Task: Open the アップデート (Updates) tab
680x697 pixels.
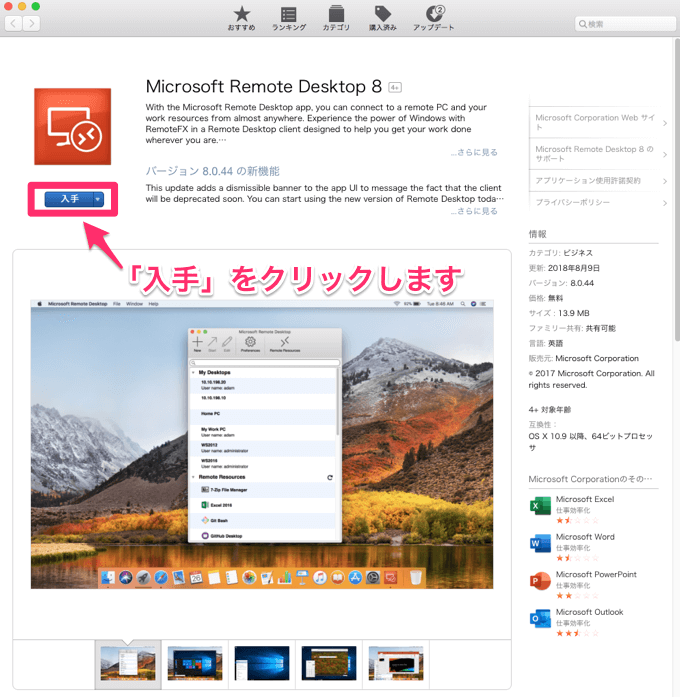Action: click(x=434, y=18)
